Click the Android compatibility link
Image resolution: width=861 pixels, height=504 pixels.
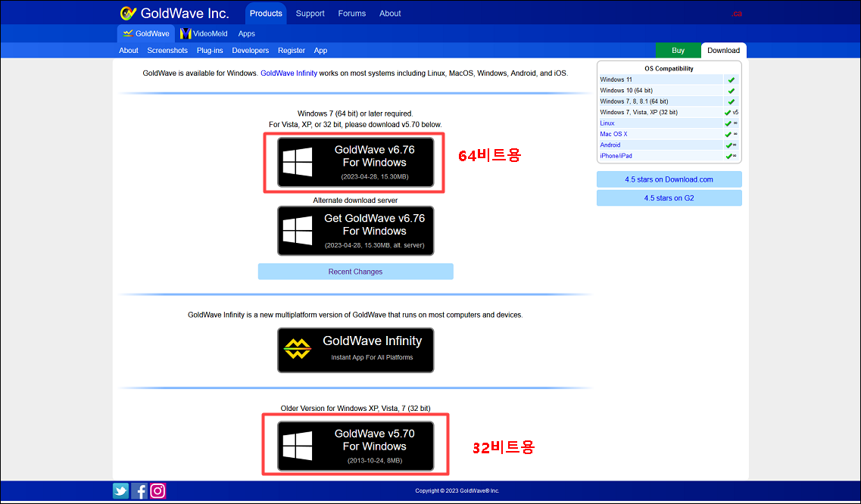pyautogui.click(x=610, y=145)
